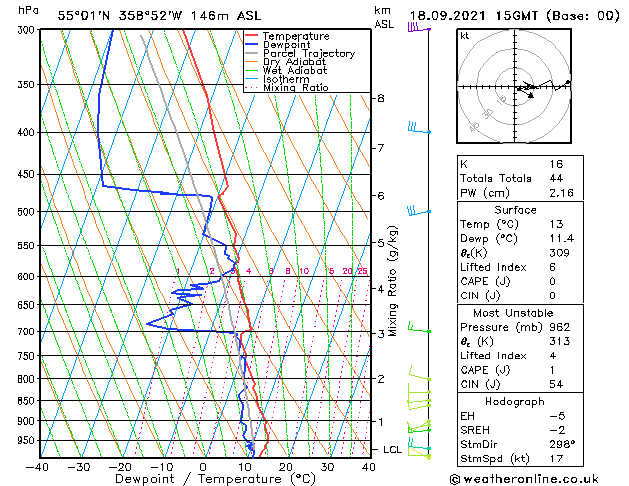
Task: Click the 500 hPa pressure axis label
Action: (26, 211)
